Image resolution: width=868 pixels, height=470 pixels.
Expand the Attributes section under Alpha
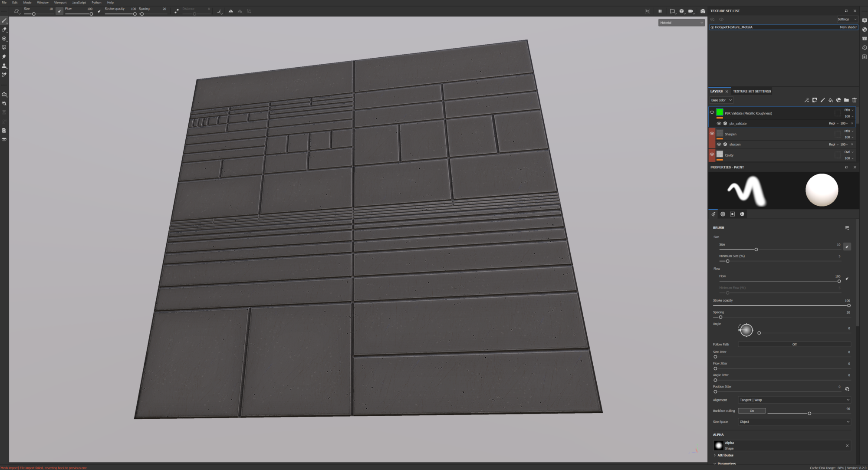(x=725, y=455)
